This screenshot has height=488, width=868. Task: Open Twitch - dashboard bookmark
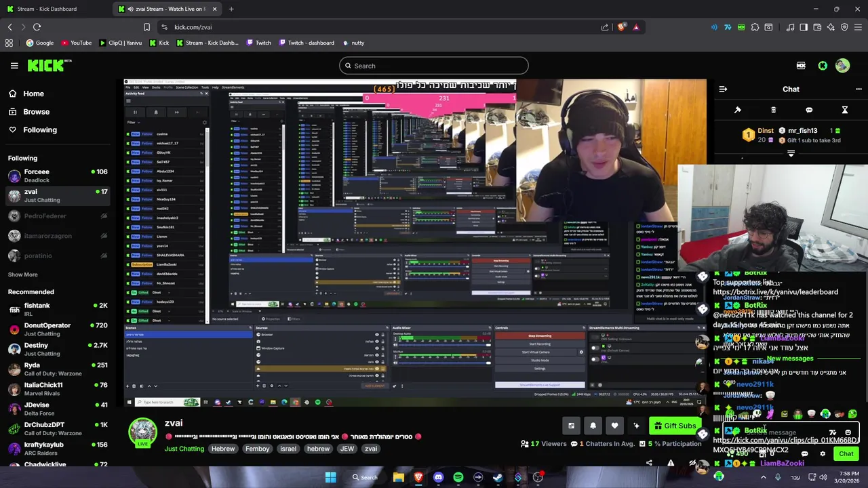307,43
